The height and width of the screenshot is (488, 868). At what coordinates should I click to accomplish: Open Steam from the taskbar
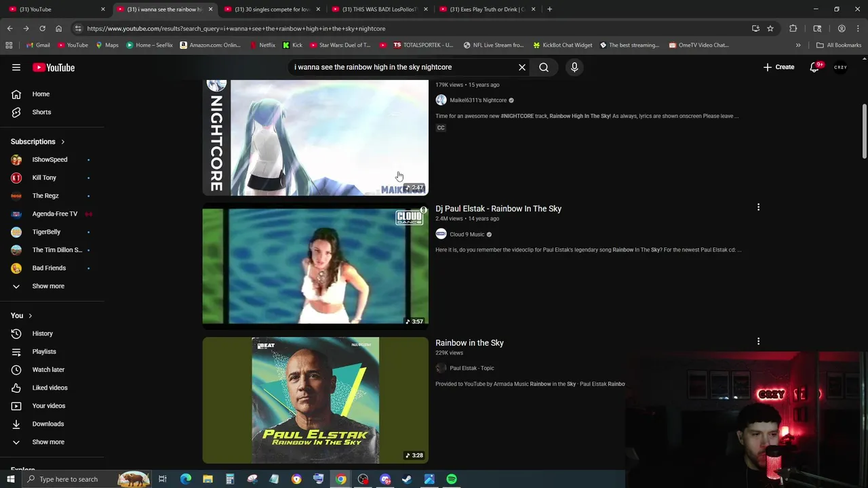(x=407, y=479)
